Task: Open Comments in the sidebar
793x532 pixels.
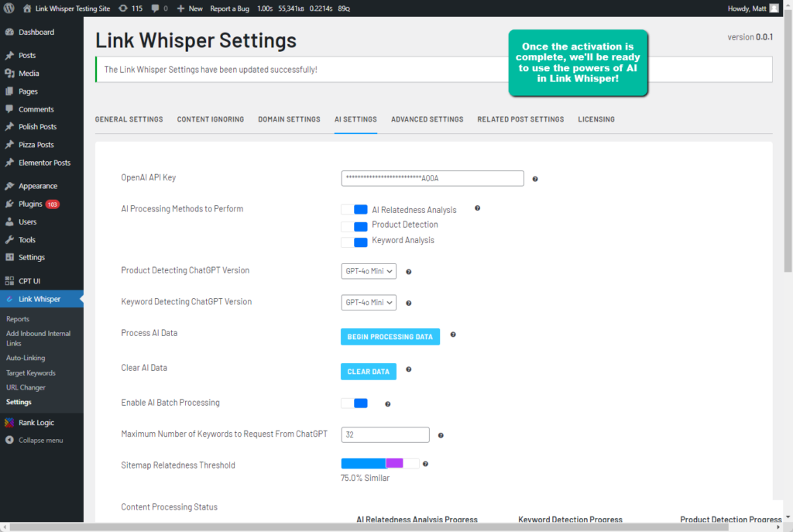Action: tap(42, 108)
